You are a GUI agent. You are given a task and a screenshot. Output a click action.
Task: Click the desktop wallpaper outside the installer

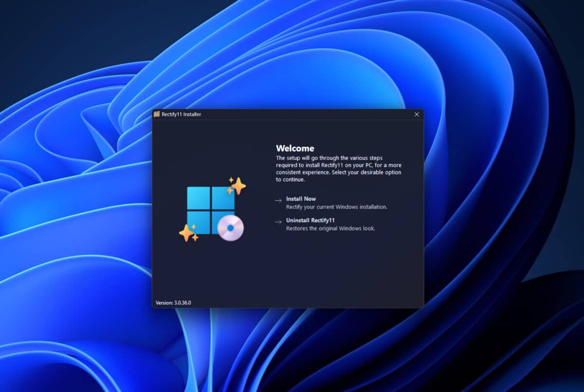(73, 195)
